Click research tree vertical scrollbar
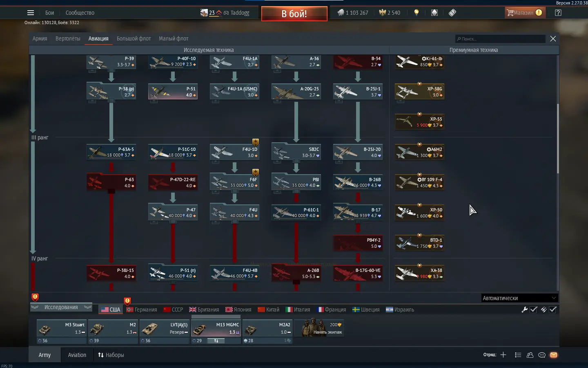Screen dimensions: 588x368 pyautogui.click(x=558, y=138)
